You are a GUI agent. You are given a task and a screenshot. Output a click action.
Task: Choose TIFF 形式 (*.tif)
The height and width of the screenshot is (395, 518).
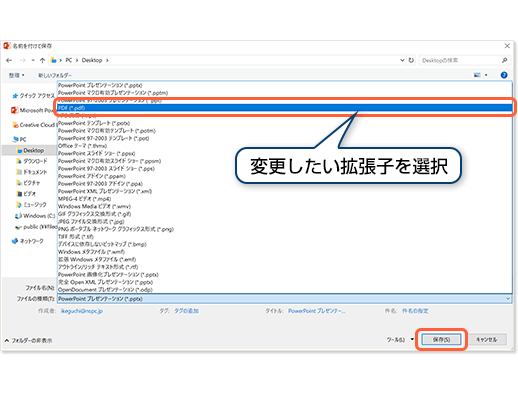(x=285, y=237)
